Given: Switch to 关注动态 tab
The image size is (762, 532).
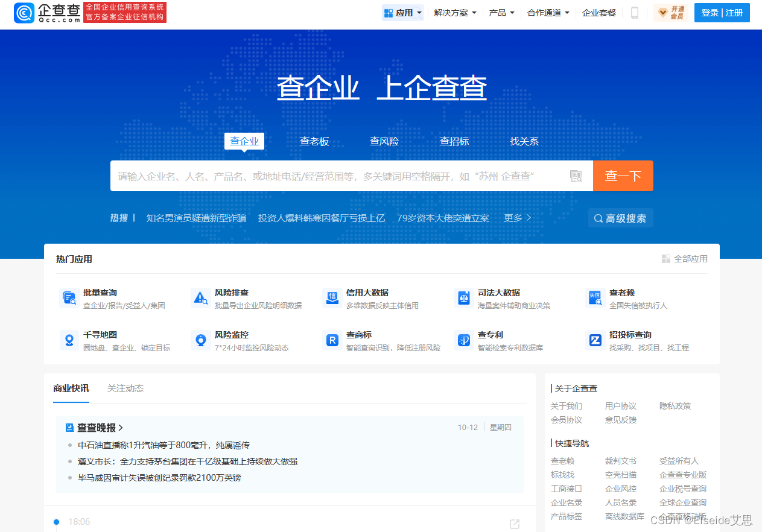Looking at the screenshot, I should [125, 388].
